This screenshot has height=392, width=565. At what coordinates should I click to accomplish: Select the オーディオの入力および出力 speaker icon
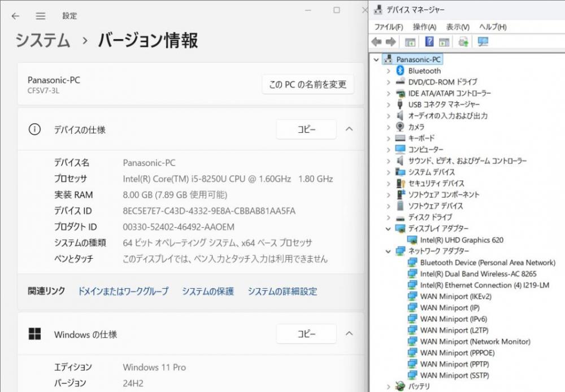[x=399, y=116]
